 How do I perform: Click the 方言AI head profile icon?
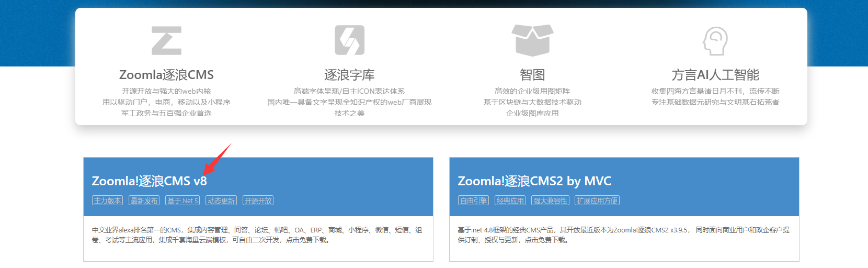click(x=715, y=41)
